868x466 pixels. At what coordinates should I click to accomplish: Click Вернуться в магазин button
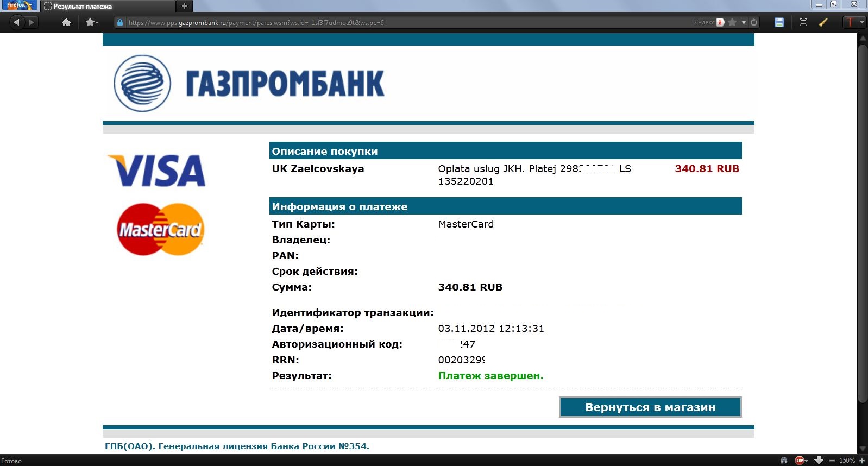pyautogui.click(x=650, y=407)
